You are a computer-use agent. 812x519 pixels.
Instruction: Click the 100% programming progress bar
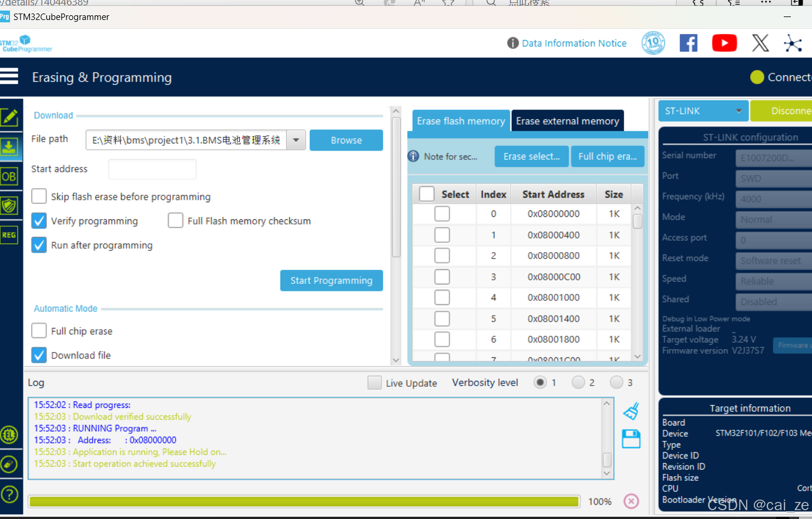[304, 501]
